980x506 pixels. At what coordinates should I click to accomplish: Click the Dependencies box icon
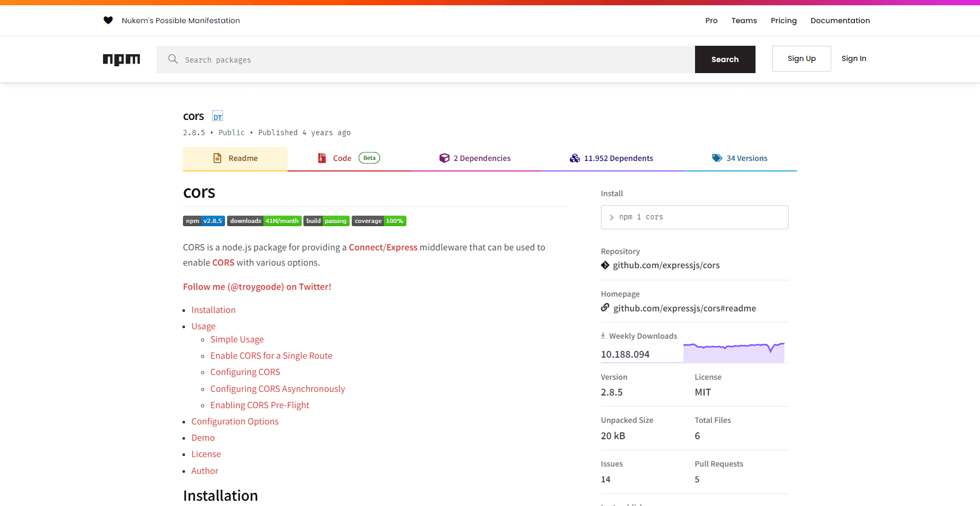click(444, 158)
